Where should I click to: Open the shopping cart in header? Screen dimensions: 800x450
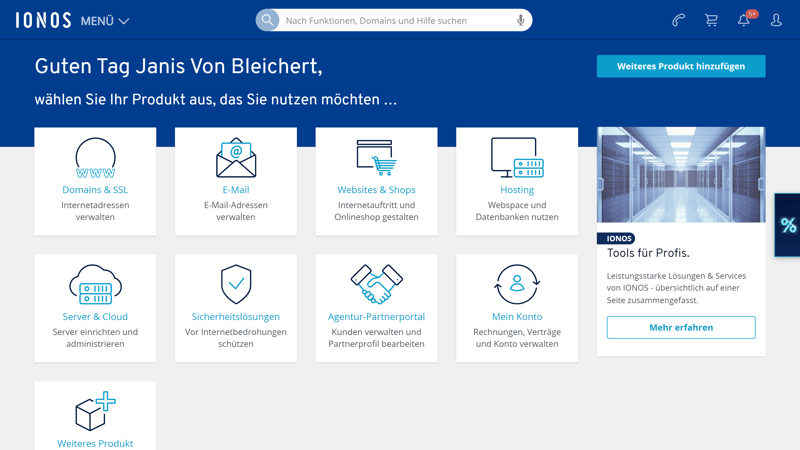click(x=711, y=20)
